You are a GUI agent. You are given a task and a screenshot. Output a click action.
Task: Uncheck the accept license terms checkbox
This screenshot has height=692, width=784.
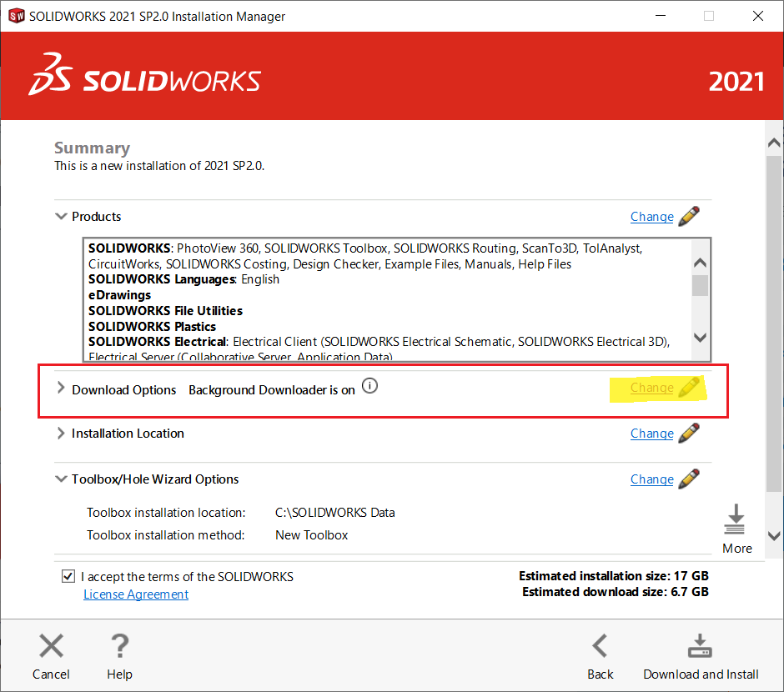coord(68,577)
